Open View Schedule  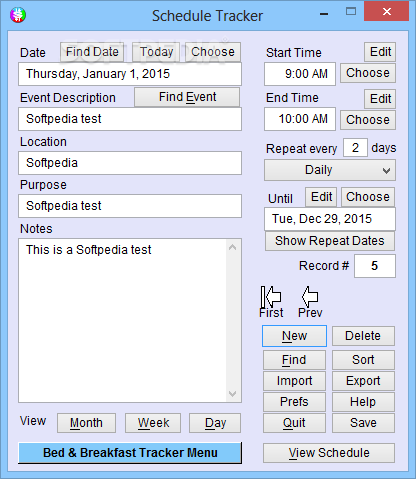(x=329, y=453)
